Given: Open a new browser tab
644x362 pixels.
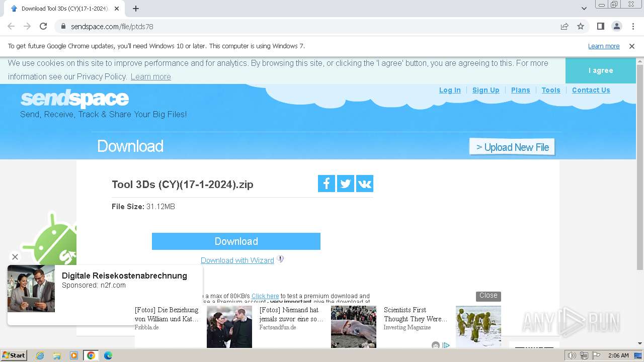Looking at the screenshot, I should (136, 9).
